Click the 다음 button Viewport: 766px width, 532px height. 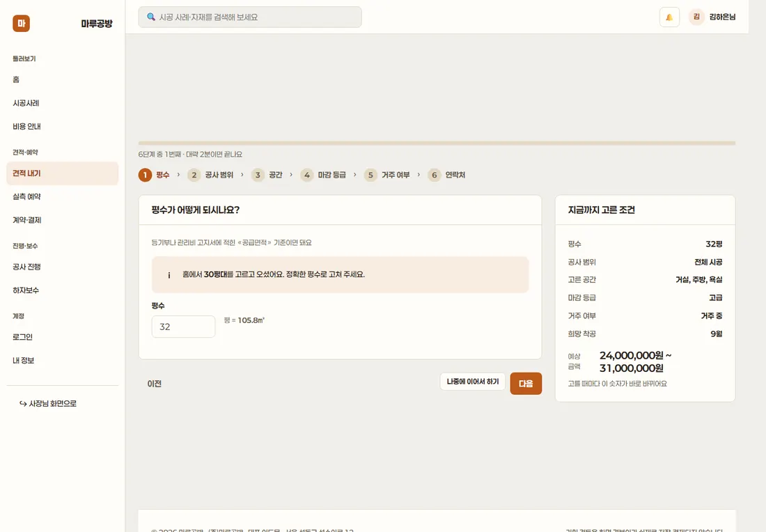[526, 384]
